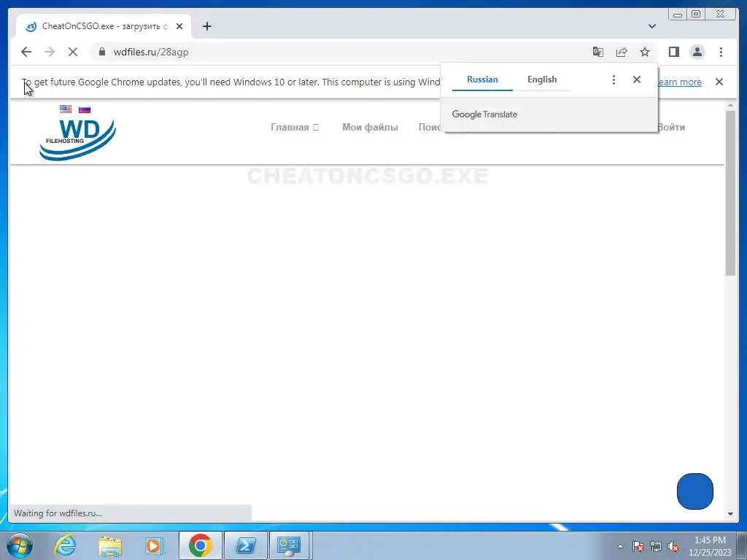Image resolution: width=747 pixels, height=560 pixels.
Task: Bookmark this tab with star
Action: pos(645,52)
